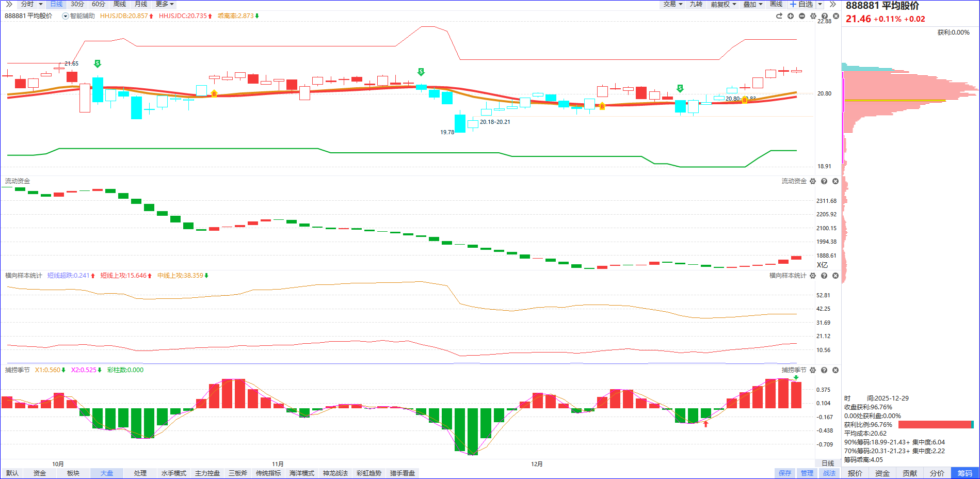This screenshot has height=479, width=980.
Task: Click the zoom-out minus icon on main chart
Action: point(801,16)
